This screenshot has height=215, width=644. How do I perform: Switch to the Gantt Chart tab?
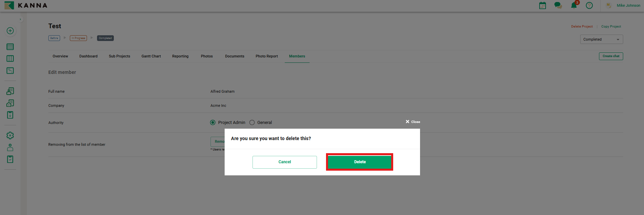tap(151, 56)
